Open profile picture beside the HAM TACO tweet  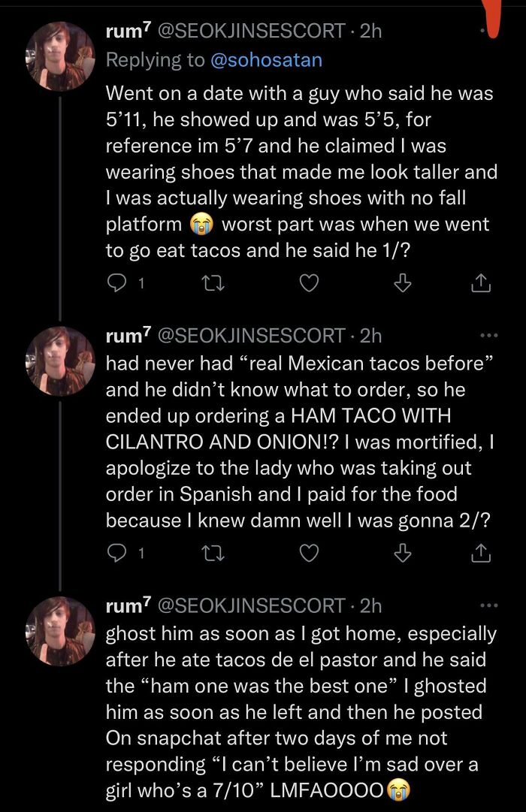point(59,362)
